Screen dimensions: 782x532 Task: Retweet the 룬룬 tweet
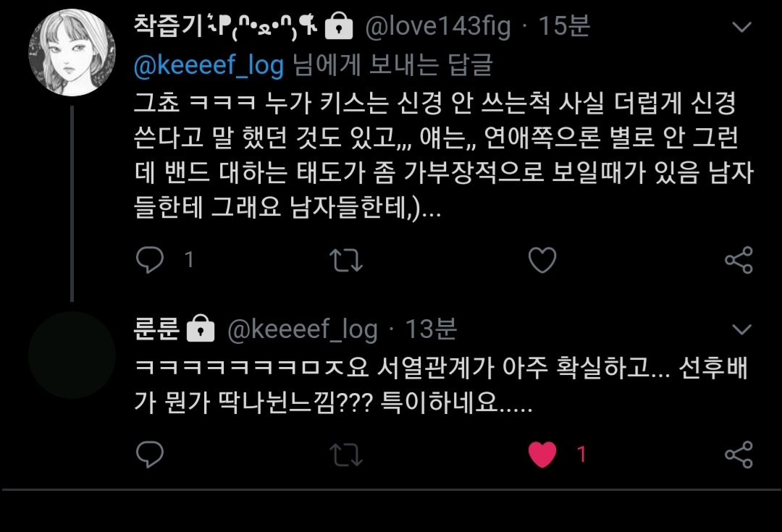coord(345,455)
